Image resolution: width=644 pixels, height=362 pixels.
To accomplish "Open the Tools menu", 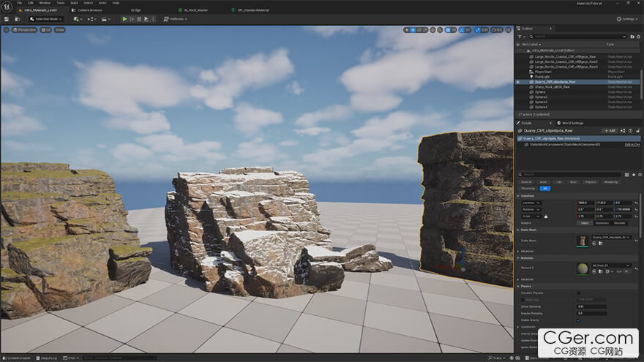I will [60, 3].
